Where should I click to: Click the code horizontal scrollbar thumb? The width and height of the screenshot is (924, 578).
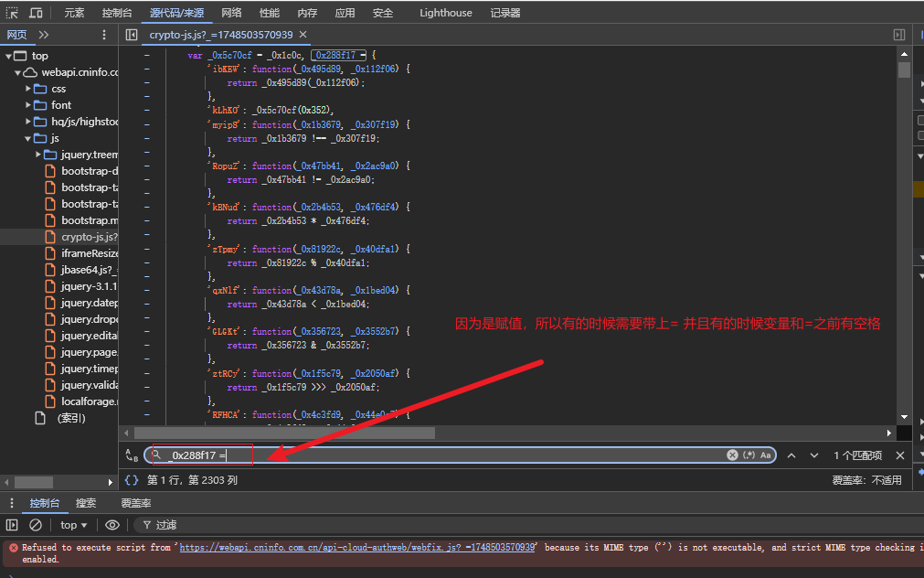(x=284, y=433)
